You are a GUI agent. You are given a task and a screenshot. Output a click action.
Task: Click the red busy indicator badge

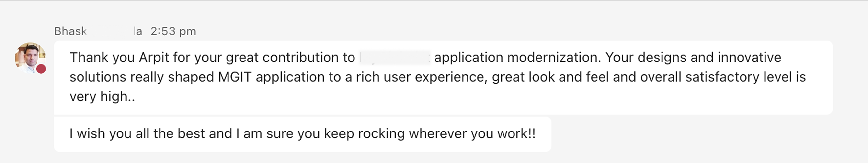pos(42,69)
